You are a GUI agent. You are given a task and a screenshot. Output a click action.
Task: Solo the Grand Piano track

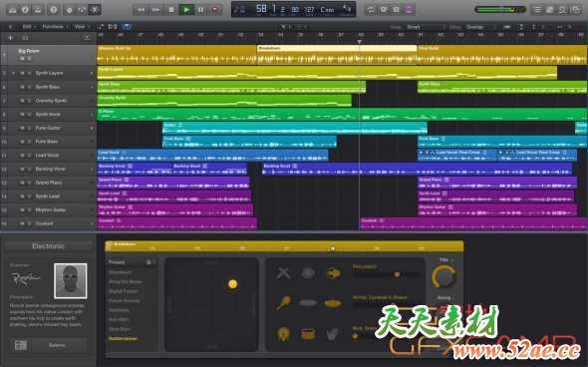coord(29,183)
